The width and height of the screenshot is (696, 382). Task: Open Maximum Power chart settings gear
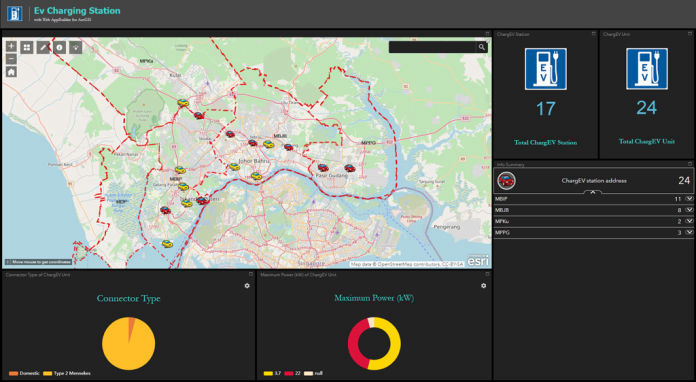click(x=483, y=286)
